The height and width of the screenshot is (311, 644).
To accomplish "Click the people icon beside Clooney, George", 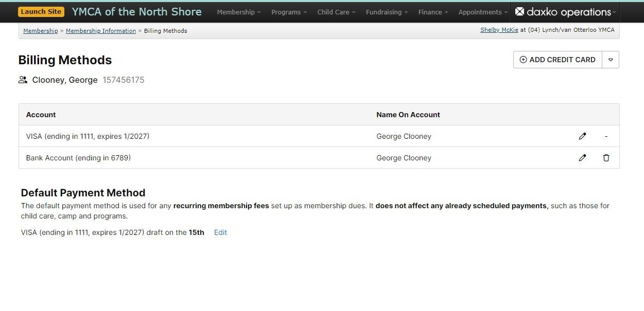I will 23,80.
